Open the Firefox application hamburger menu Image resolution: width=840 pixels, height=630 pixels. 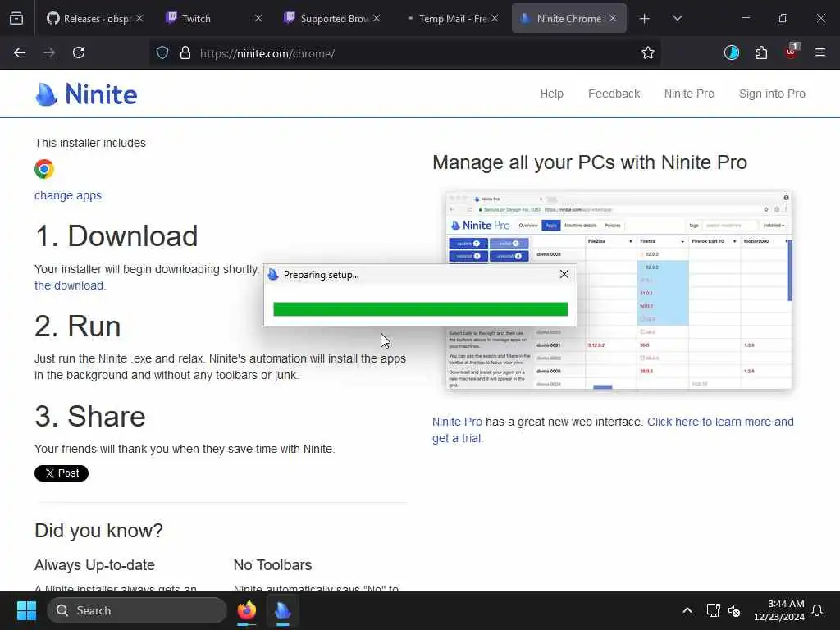point(820,52)
